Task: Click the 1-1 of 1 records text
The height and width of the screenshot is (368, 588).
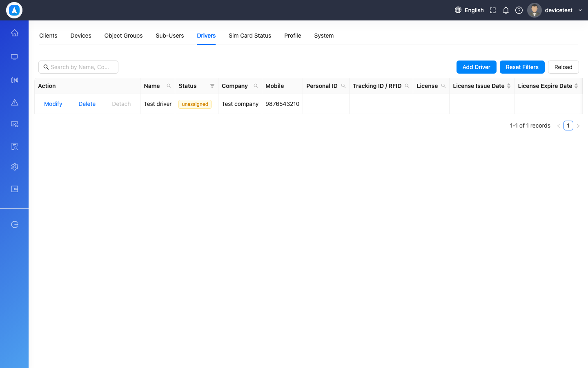Action: coord(530,126)
